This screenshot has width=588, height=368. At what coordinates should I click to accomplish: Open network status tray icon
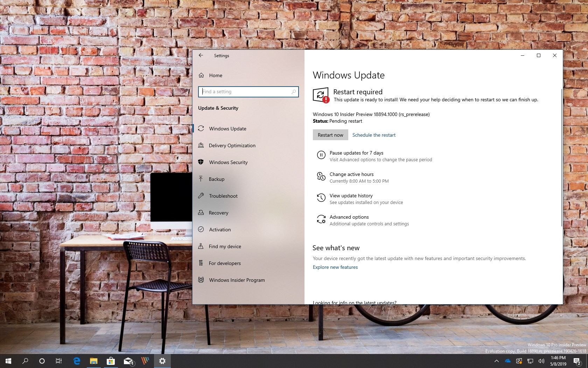530,361
